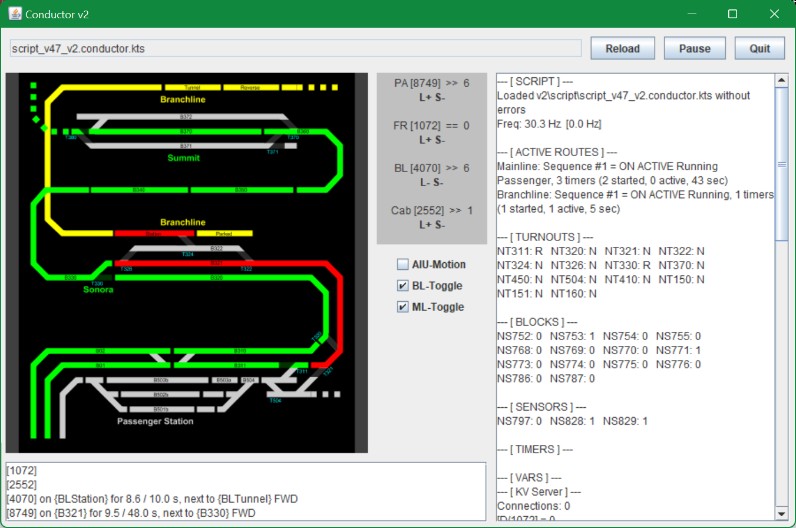Click the T324 turnout on the track map
This screenshot has height=528, width=796.
click(x=187, y=255)
